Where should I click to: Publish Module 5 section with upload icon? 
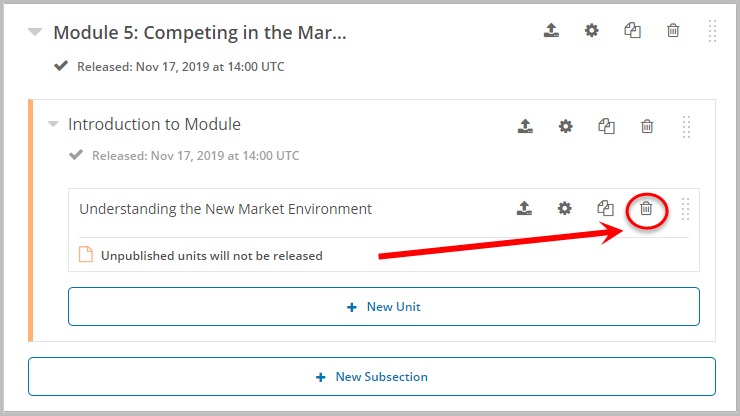[551, 31]
